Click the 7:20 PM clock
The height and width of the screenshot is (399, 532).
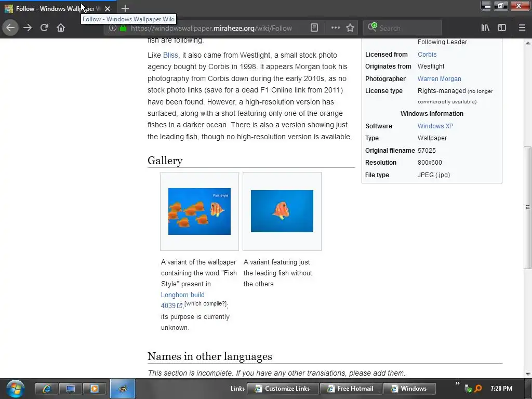pos(501,389)
